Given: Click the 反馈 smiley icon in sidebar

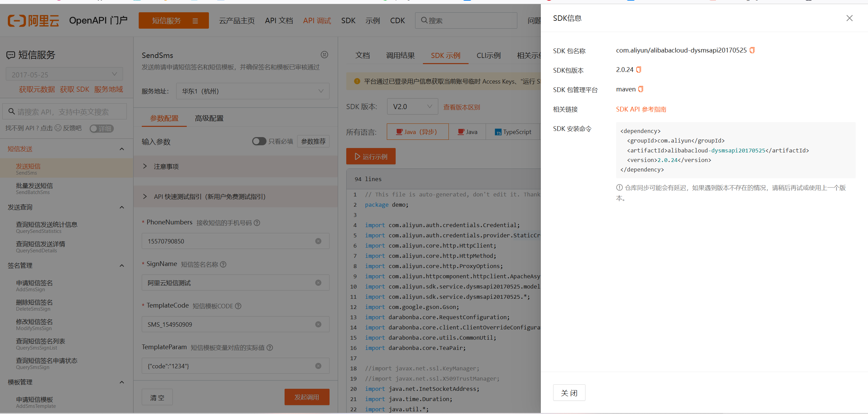Looking at the screenshot, I should coord(58,128).
